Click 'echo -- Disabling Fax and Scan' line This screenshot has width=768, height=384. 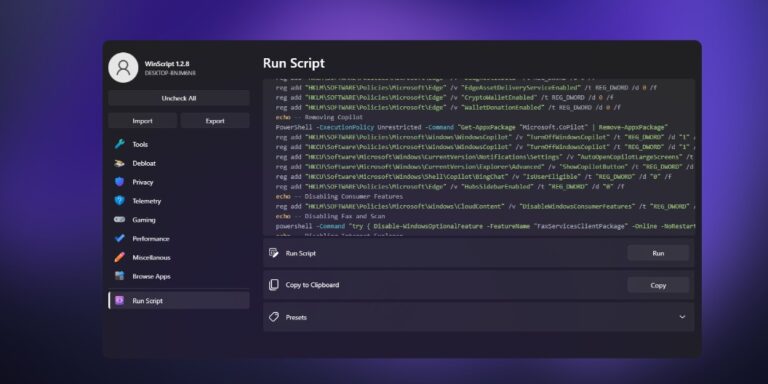pyautogui.click(x=330, y=216)
